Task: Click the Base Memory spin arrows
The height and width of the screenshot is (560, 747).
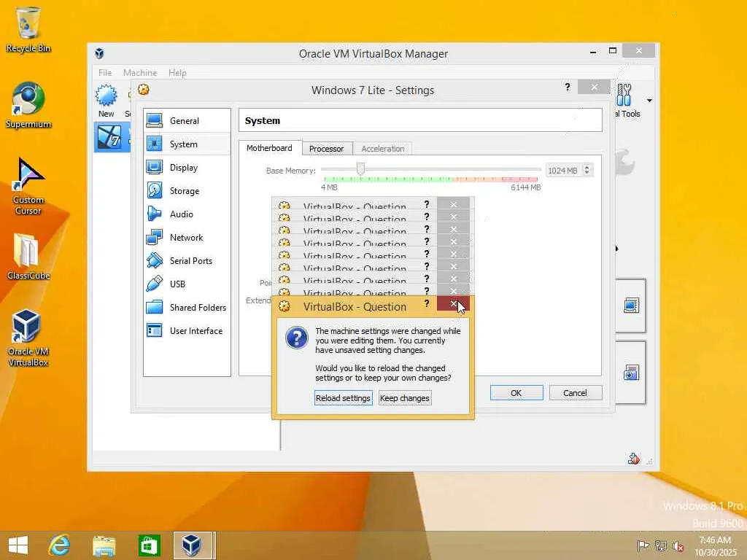Action: [587, 170]
